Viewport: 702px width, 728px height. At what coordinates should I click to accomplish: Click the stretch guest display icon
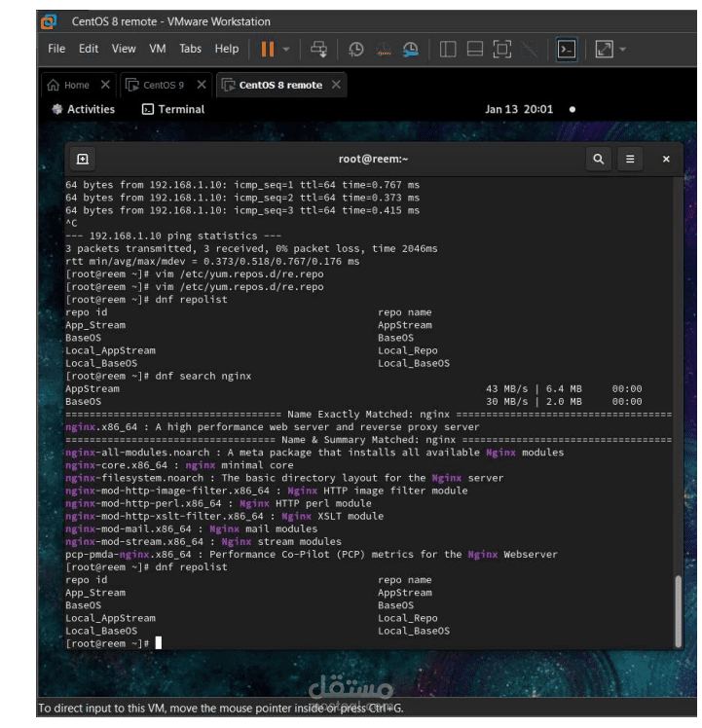point(604,49)
